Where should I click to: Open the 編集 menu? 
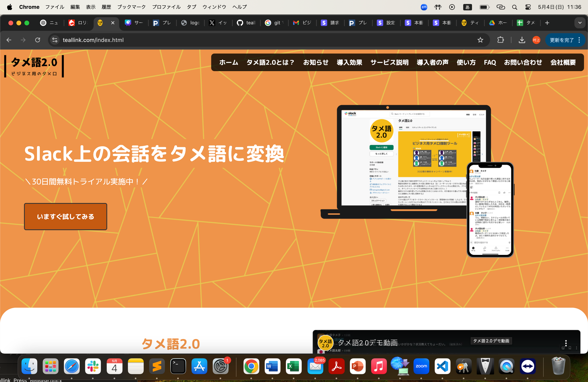75,7
